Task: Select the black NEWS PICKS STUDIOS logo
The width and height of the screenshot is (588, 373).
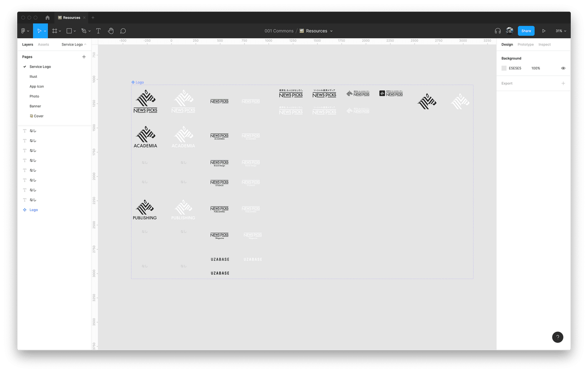Action: pos(220,183)
